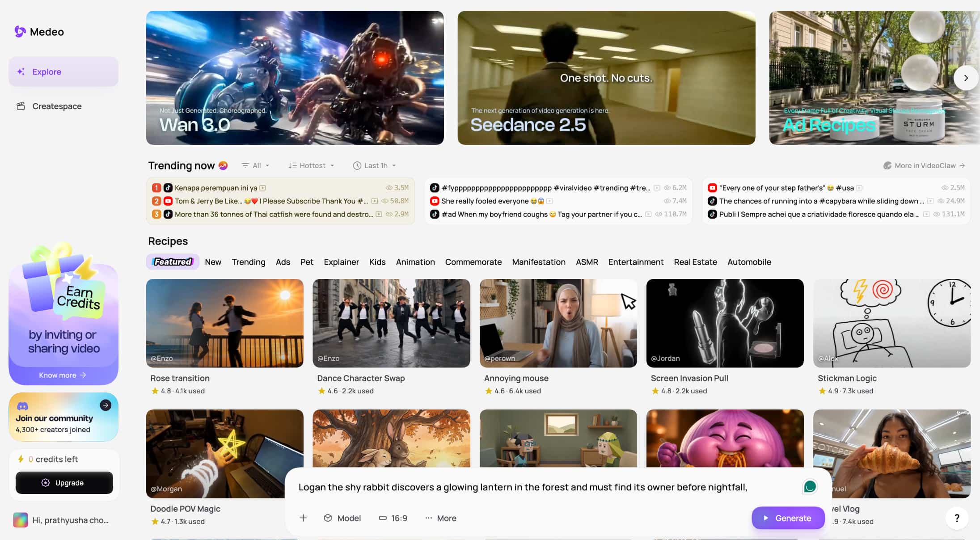Screen dimensions: 980x540
Task: Open the Seedance 2.5 banner
Action: pos(606,78)
